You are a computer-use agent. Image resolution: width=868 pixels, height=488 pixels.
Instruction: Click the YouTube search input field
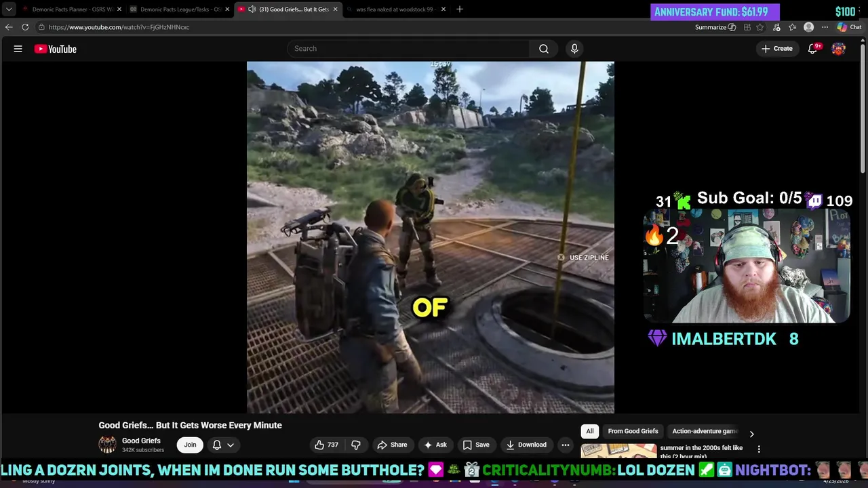pos(409,49)
